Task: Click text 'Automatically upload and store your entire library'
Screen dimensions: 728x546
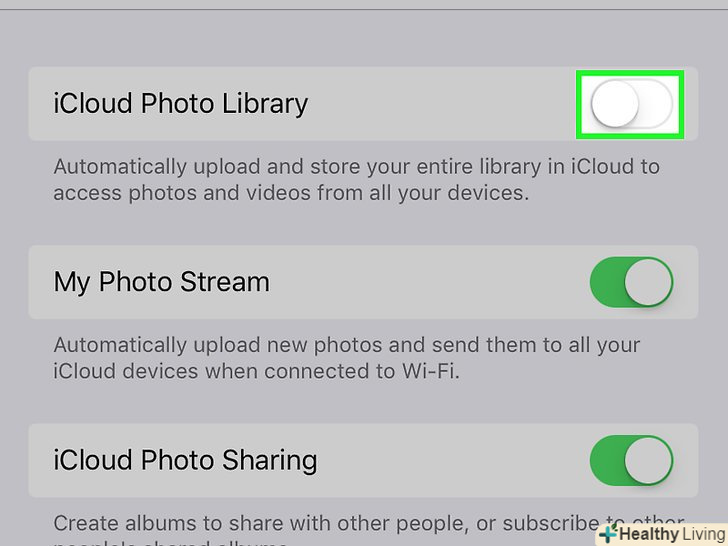Action: pos(297,167)
